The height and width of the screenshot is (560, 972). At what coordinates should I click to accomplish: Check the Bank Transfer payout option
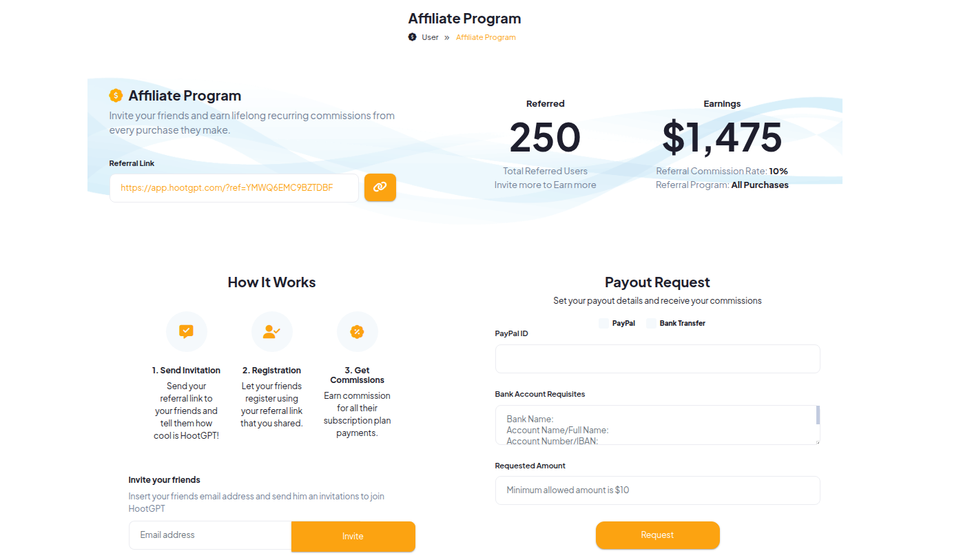(x=650, y=323)
